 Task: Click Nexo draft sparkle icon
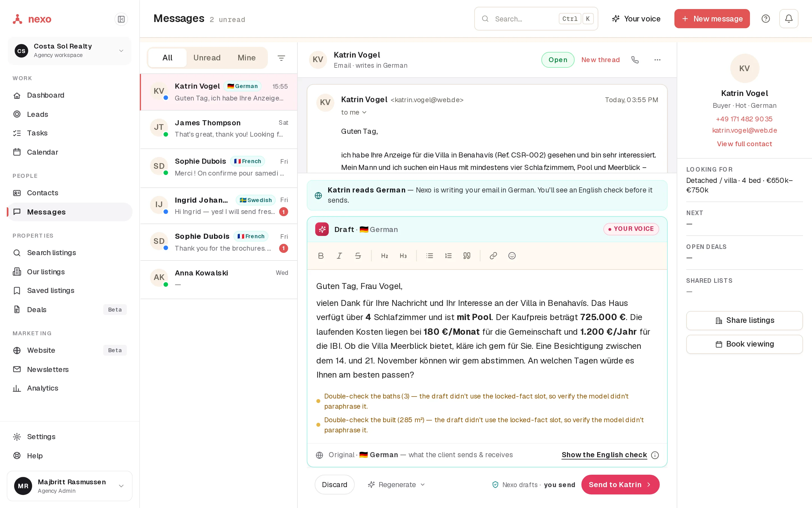coord(322,229)
